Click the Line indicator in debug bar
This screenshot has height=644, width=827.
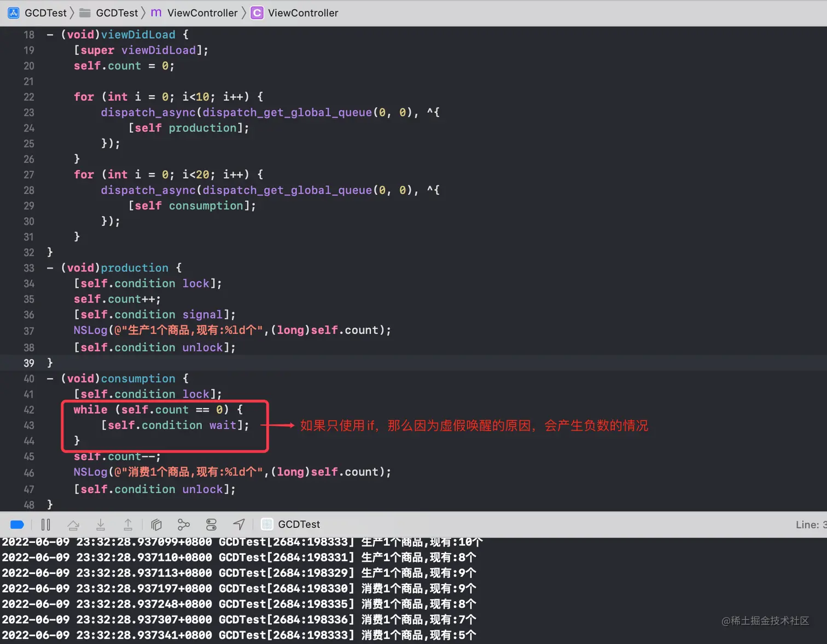[x=811, y=525]
